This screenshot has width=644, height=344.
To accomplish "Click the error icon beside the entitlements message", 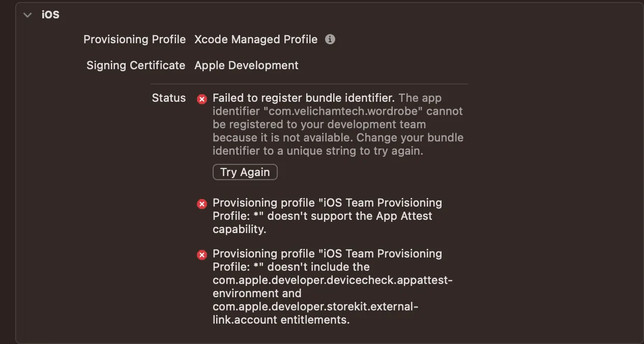I will point(202,255).
